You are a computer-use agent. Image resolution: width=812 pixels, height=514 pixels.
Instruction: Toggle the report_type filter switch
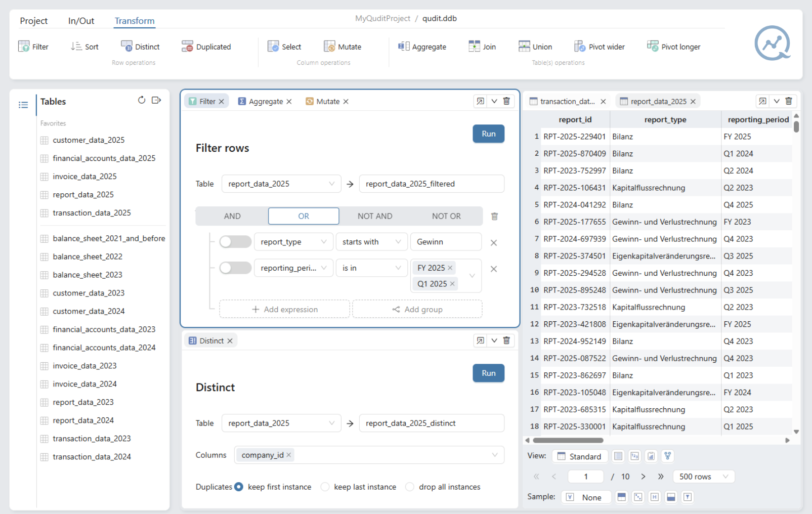[x=235, y=242]
